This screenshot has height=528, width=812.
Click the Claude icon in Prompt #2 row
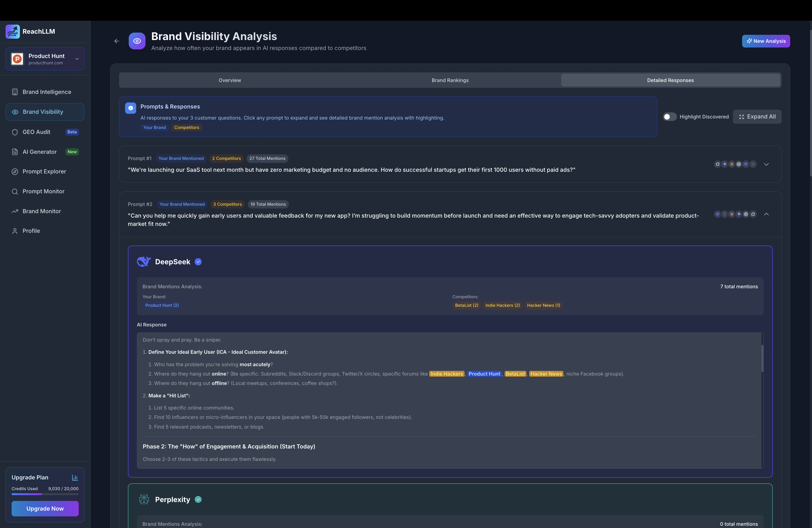[732, 214]
